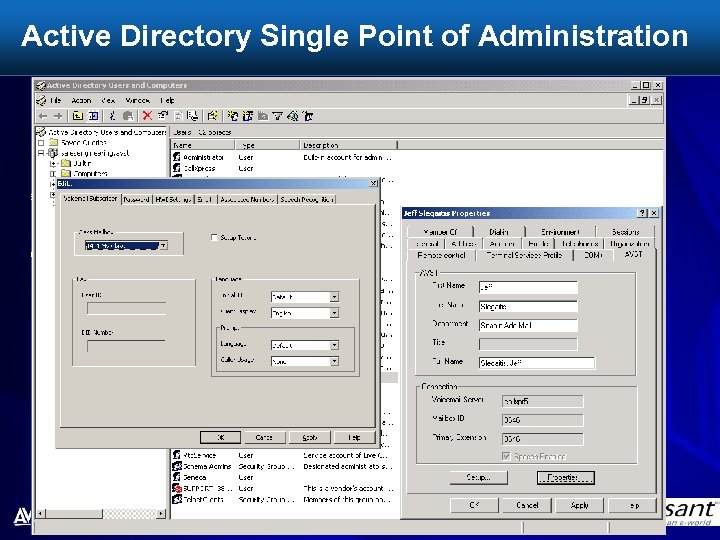Click Add to group toolbar icon

pos(308,116)
